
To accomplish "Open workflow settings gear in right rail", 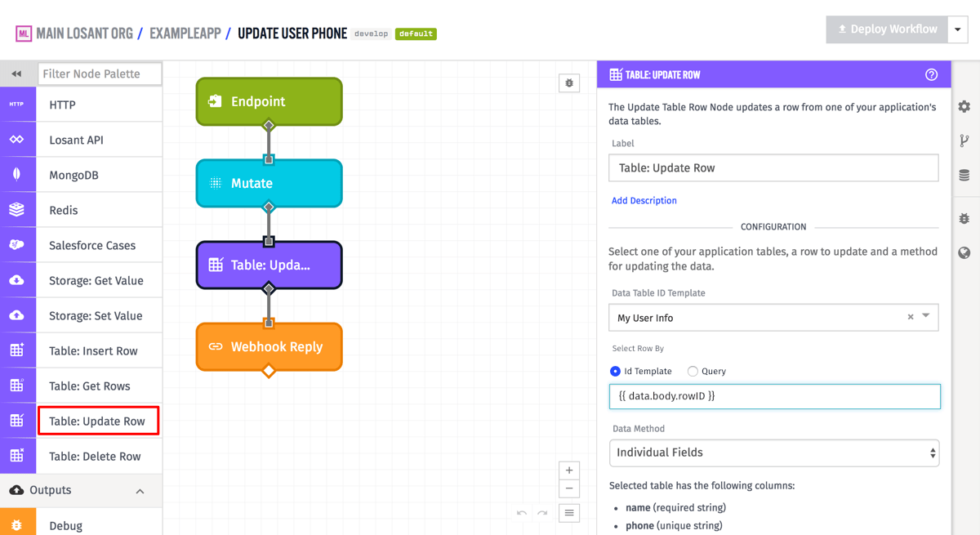I will [x=964, y=107].
